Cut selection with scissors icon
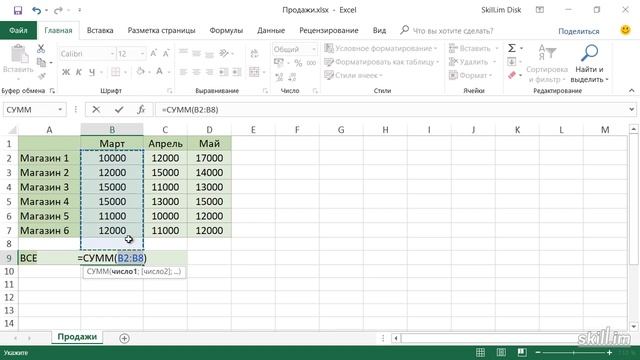The height and width of the screenshot is (360, 640). tap(41, 49)
